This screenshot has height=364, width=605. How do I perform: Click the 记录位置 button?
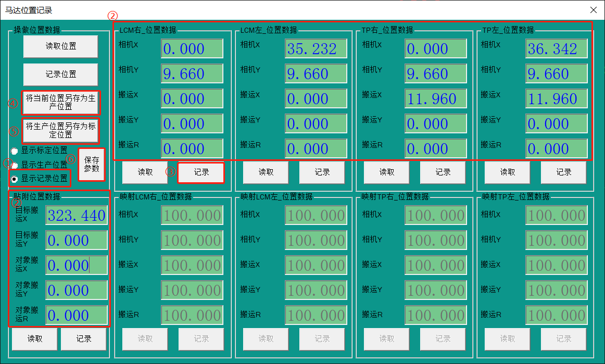pyautogui.click(x=60, y=74)
